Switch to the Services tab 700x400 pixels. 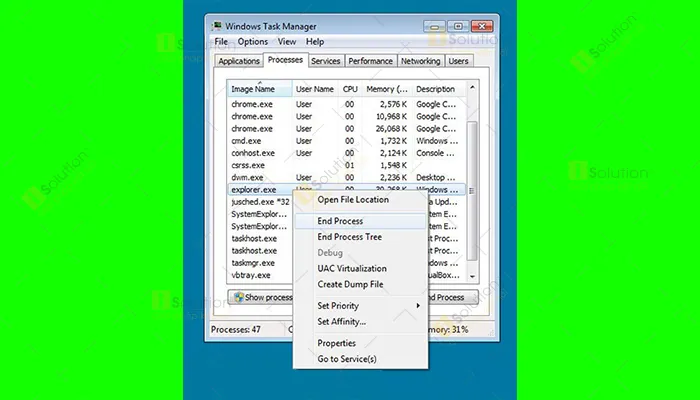325,61
